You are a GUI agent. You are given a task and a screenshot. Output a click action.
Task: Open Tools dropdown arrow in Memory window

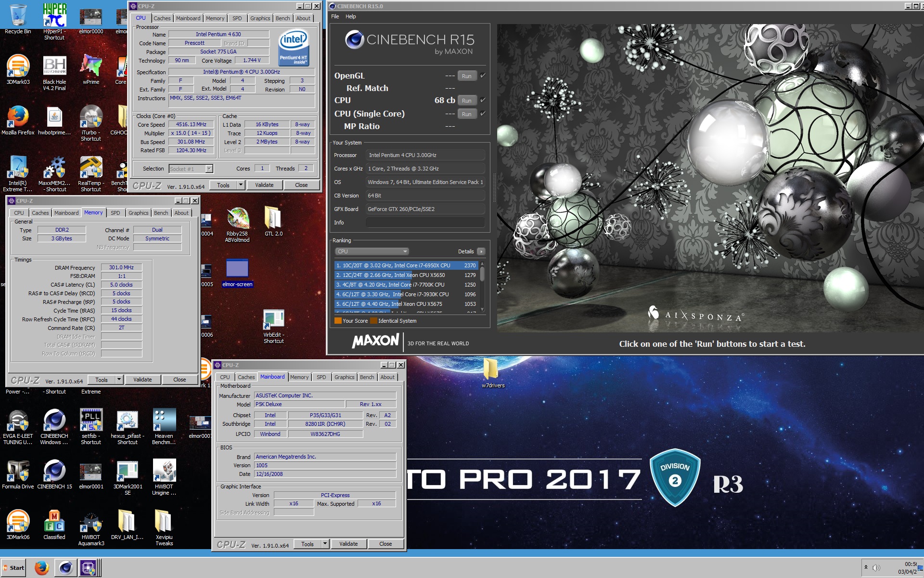pos(119,380)
